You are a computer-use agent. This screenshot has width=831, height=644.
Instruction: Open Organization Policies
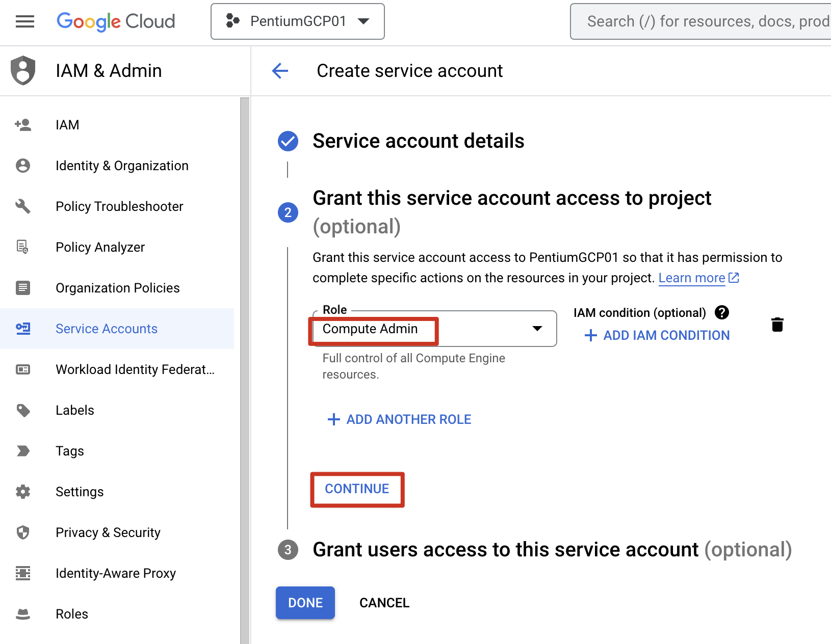tap(117, 288)
